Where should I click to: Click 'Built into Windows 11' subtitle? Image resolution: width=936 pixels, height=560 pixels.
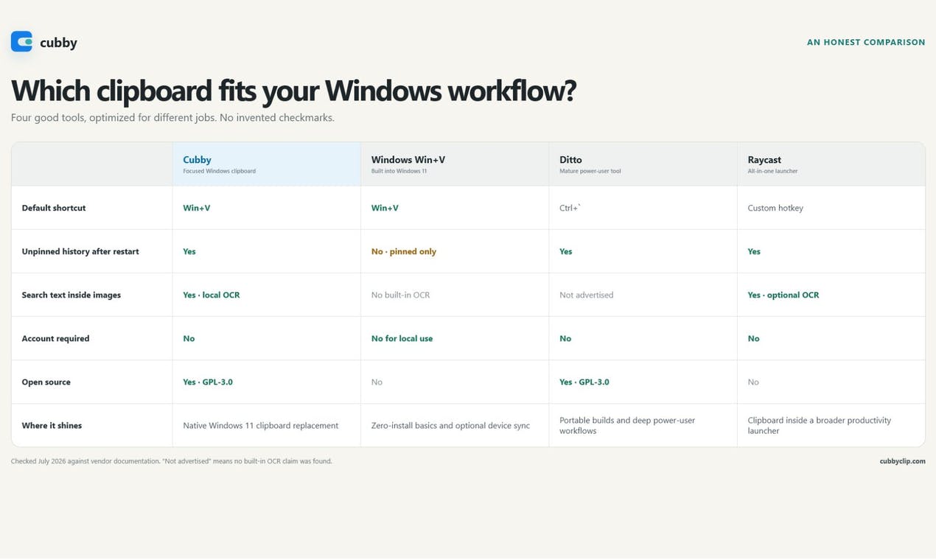click(x=399, y=171)
